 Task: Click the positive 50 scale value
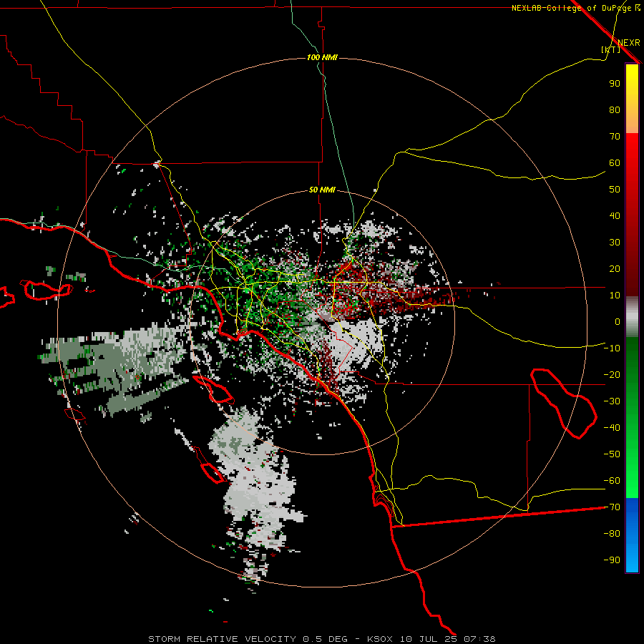coord(615,190)
